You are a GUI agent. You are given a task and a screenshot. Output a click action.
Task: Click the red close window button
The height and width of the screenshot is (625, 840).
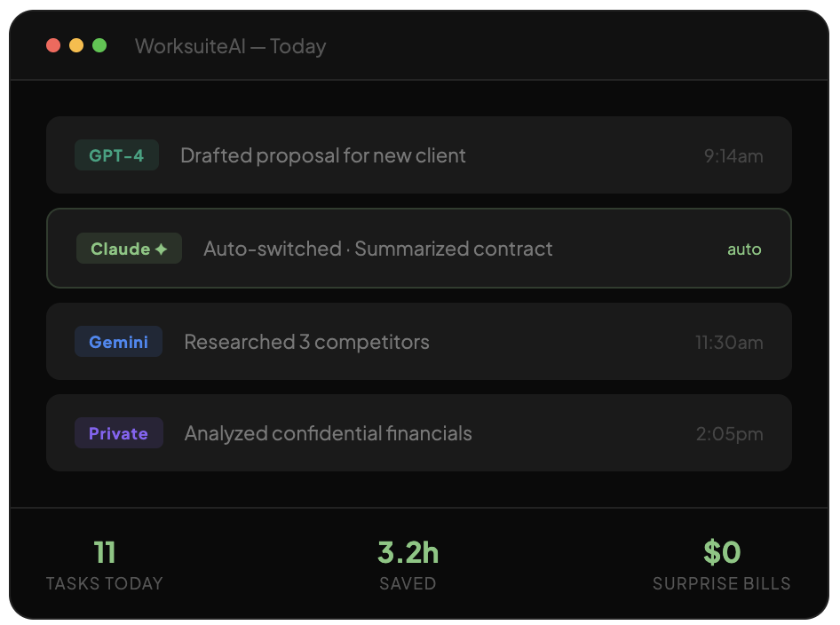(x=53, y=45)
